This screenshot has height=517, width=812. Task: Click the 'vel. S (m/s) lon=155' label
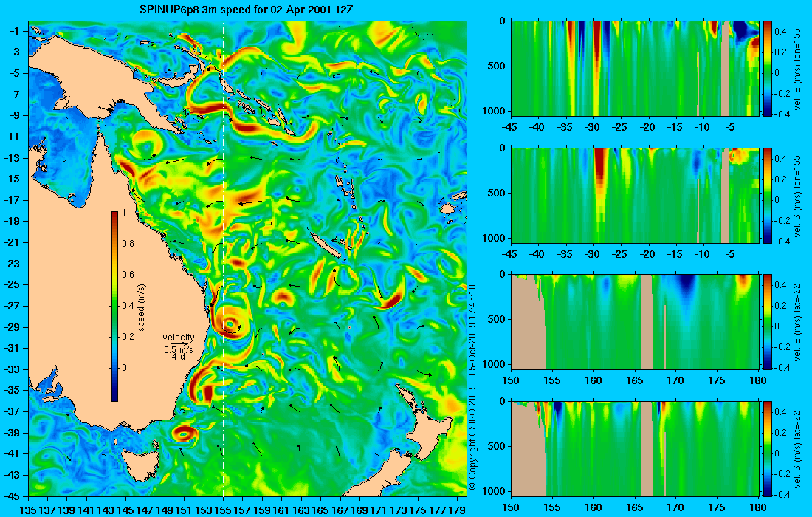click(798, 196)
